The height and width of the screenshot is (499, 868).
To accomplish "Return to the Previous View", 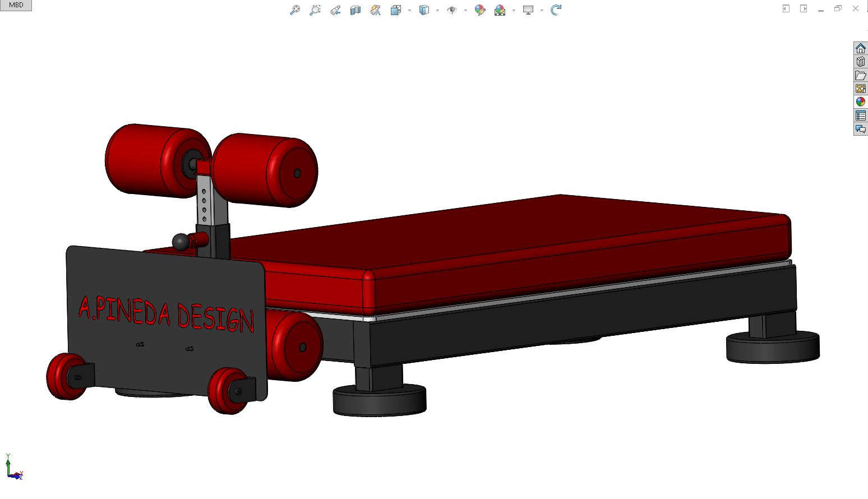I will coord(335,10).
